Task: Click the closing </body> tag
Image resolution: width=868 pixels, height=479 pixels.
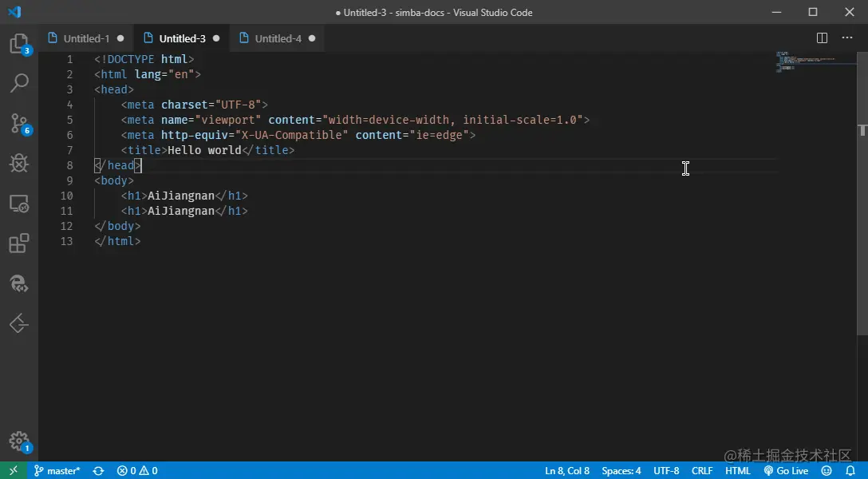Action: [x=117, y=226]
